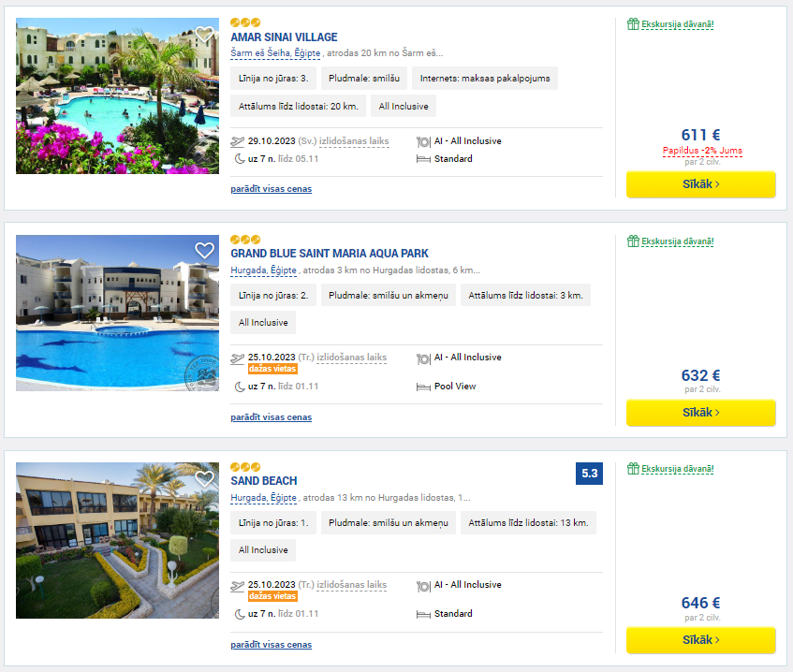Open the Sand Beach hotel garden photo
This screenshot has width=793, height=672.
[117, 541]
